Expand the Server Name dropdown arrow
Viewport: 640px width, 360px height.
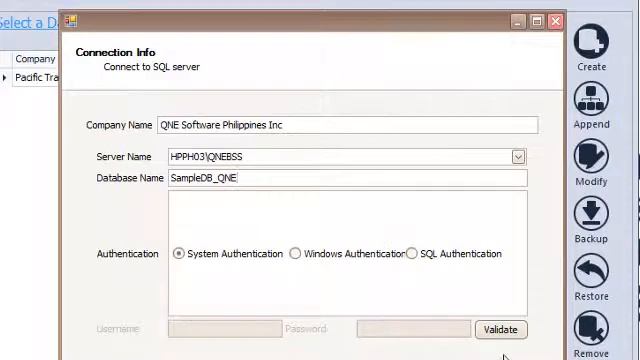[518, 157]
